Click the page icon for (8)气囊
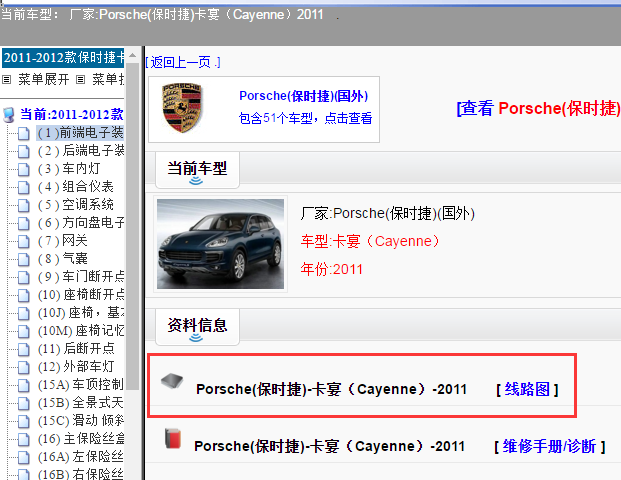Viewport: 621px width, 480px height. click(24, 259)
